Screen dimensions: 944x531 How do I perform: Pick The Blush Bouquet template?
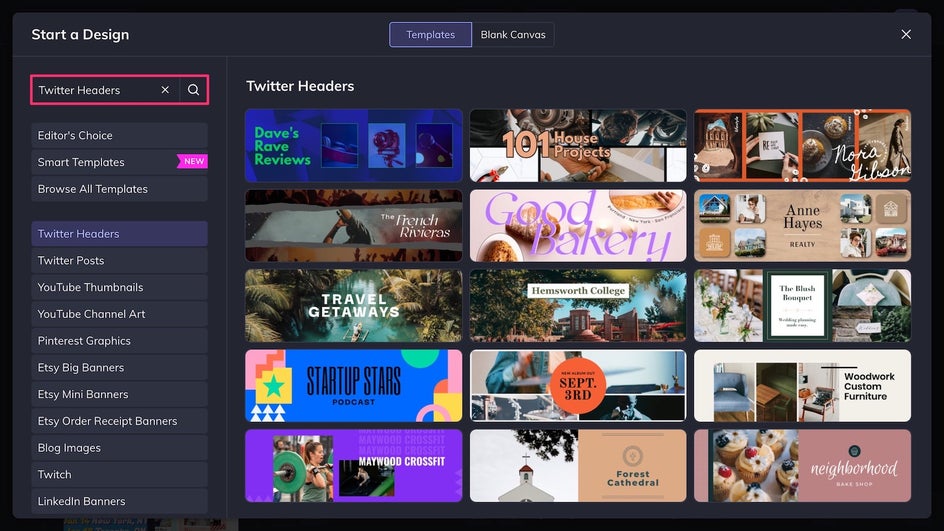[x=803, y=306]
